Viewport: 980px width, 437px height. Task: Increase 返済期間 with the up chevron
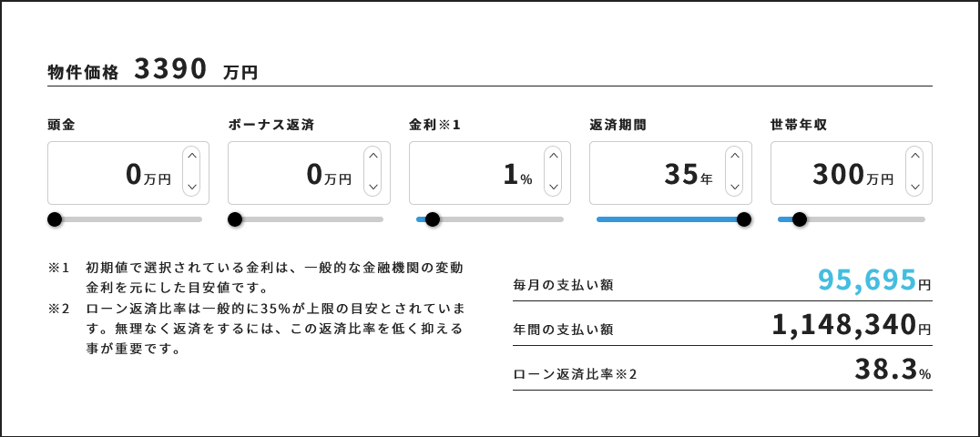(734, 158)
